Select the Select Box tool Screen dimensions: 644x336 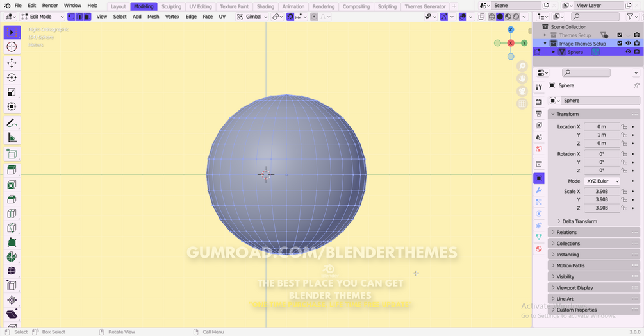[12, 33]
